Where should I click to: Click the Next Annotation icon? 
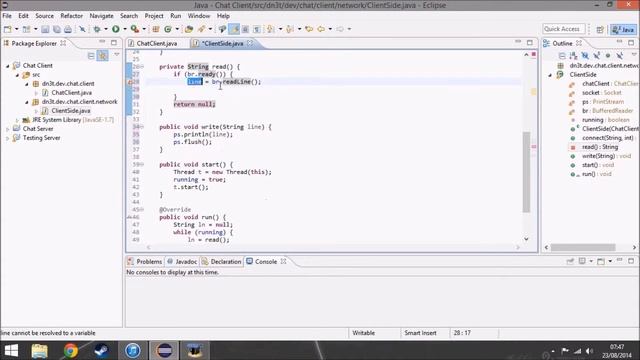pos(271,29)
